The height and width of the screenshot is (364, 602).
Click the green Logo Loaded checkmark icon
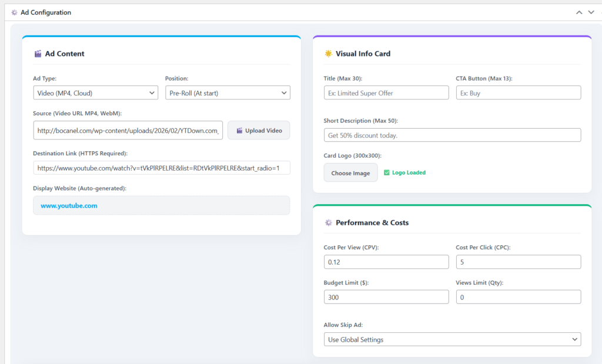pos(386,173)
